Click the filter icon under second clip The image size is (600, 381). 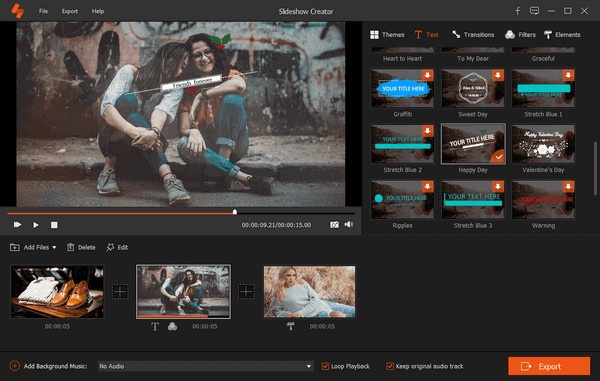tap(173, 326)
